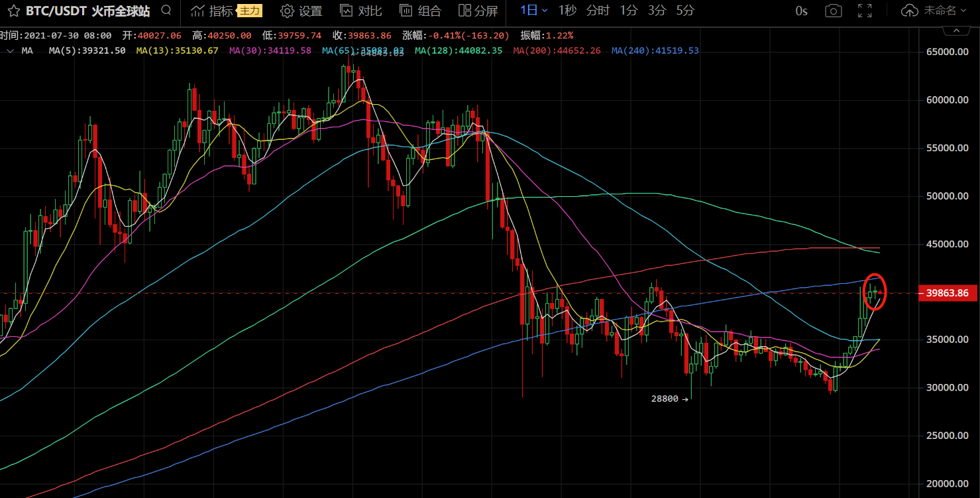Select the 3分 interval
Viewport: 980px width, 498px height.
click(x=657, y=10)
